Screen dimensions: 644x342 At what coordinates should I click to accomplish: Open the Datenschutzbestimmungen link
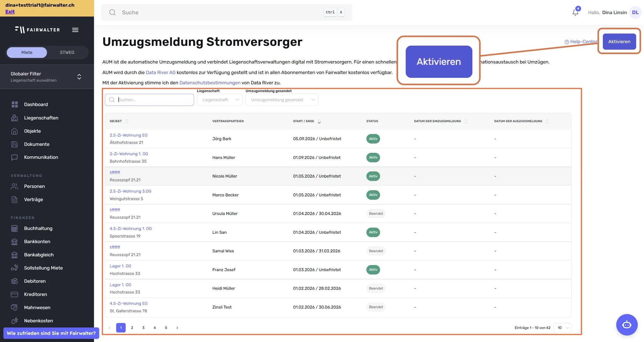point(210,83)
